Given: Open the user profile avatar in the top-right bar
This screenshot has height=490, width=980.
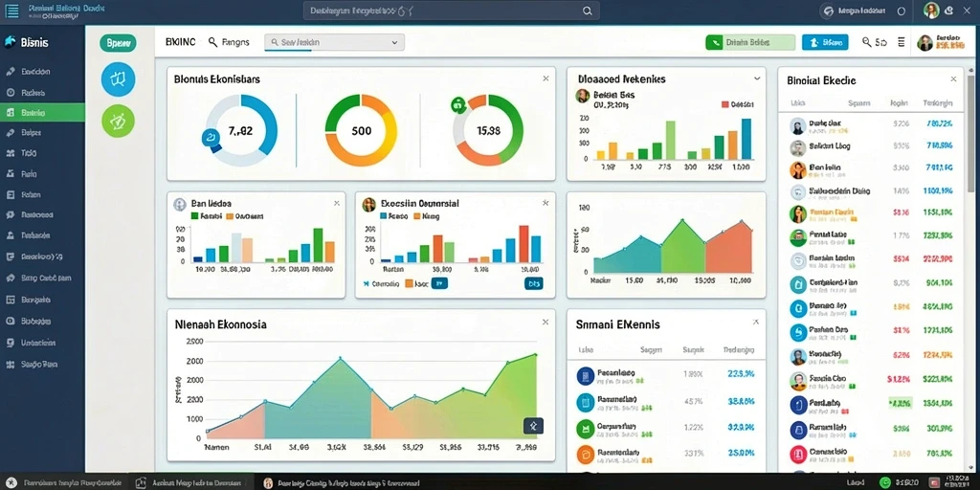Looking at the screenshot, I should [x=931, y=10].
